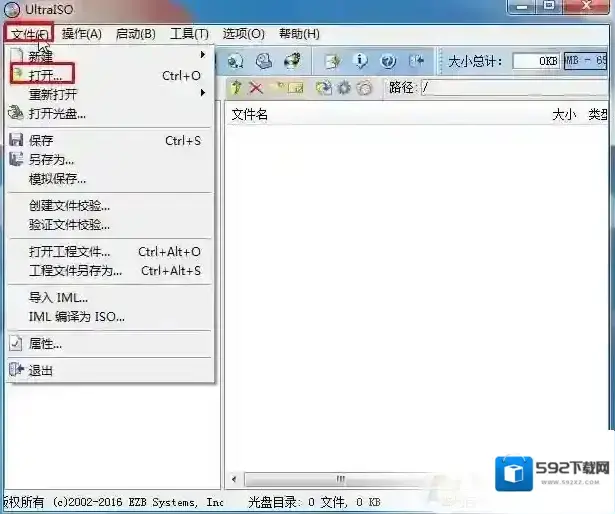This screenshot has width=615, height=514.
Task: Choose IML 编译为 ISO... option
Action: click(x=77, y=317)
